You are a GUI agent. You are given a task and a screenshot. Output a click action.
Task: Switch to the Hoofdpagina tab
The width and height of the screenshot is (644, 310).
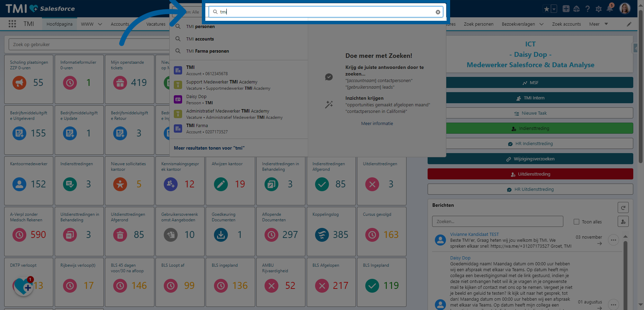[60, 24]
